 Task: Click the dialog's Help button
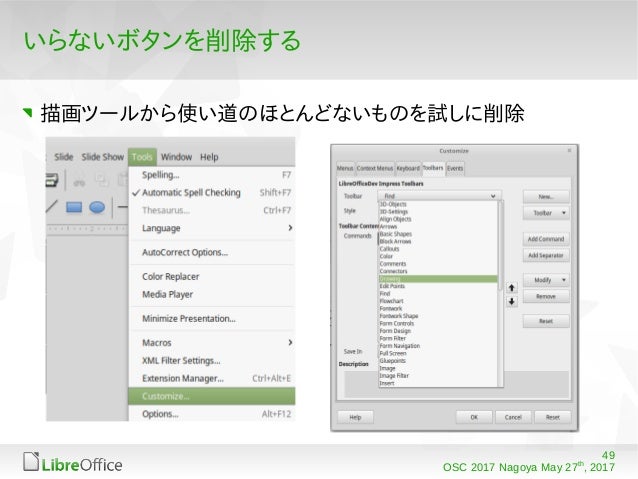tap(355, 417)
